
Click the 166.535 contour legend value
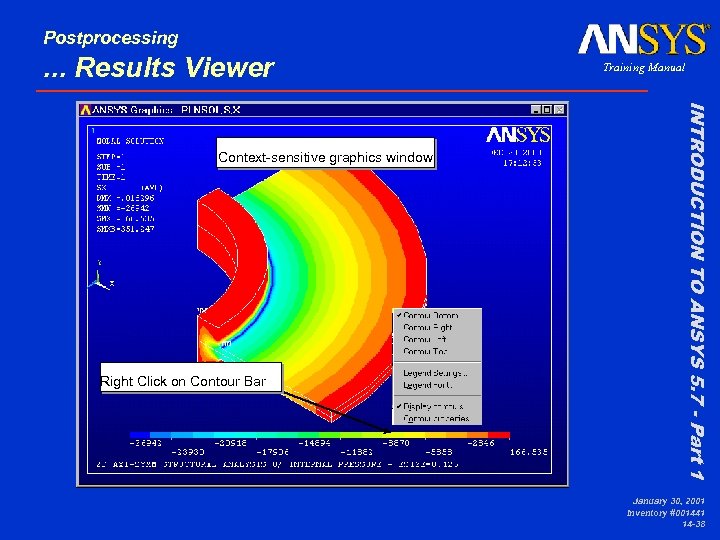click(529, 452)
